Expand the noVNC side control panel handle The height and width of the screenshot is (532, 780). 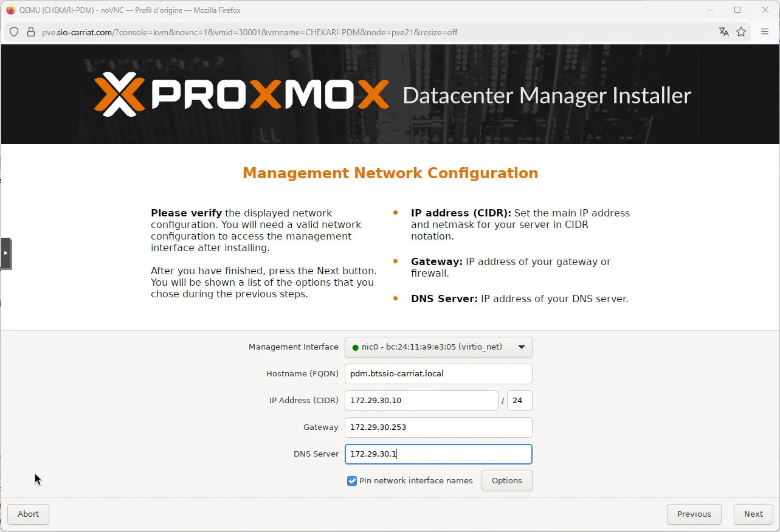[5, 253]
